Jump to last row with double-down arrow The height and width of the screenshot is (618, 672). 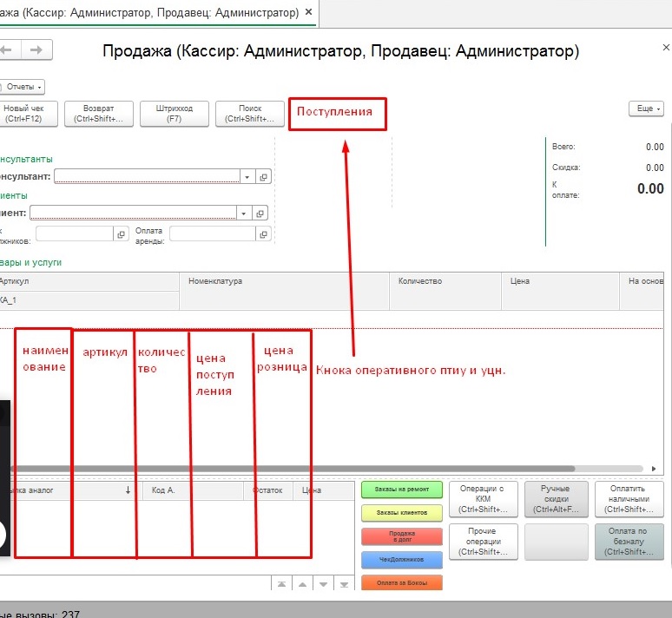[343, 585]
